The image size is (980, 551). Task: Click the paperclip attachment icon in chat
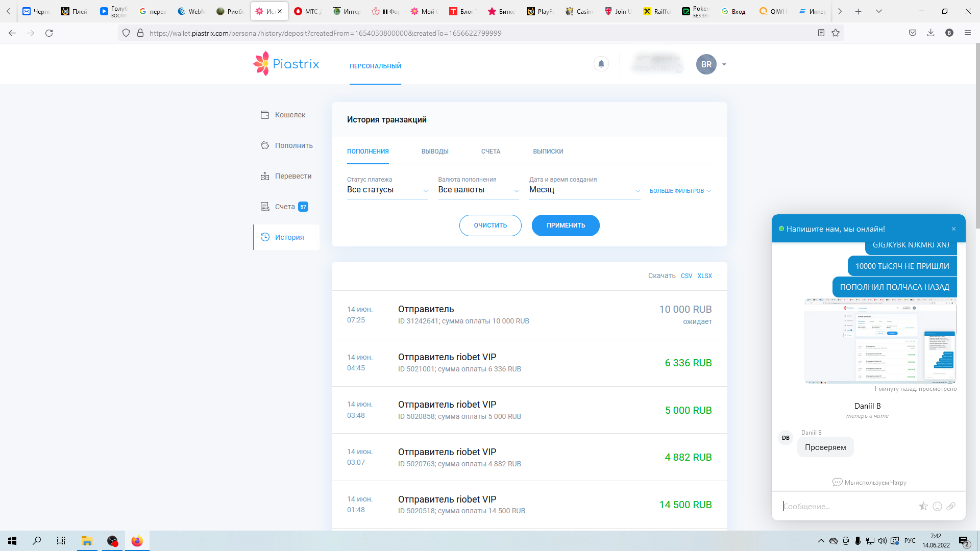click(x=950, y=506)
